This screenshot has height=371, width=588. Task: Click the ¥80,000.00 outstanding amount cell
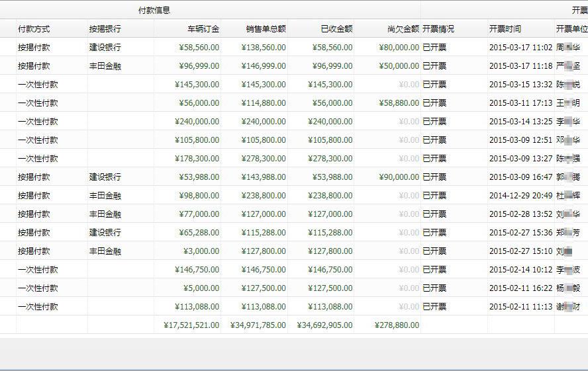click(399, 48)
